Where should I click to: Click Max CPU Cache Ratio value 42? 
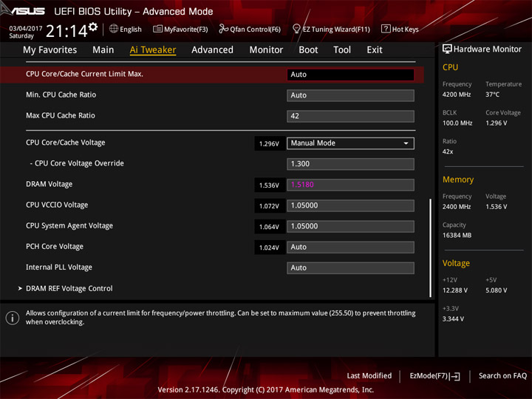pyautogui.click(x=350, y=116)
